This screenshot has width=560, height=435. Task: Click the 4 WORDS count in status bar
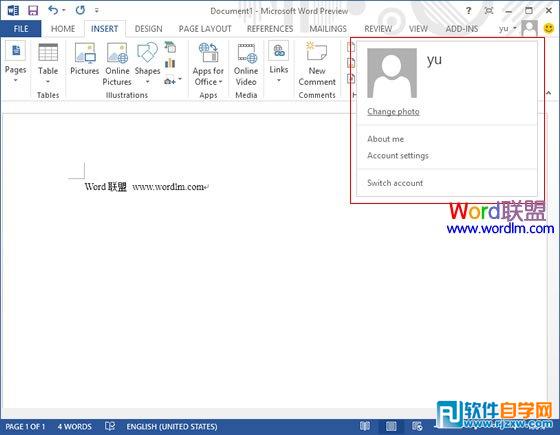click(75, 426)
